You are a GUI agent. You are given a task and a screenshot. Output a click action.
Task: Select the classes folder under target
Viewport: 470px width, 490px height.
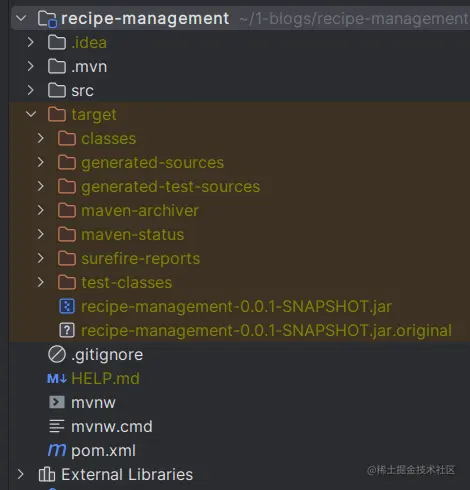click(108, 139)
